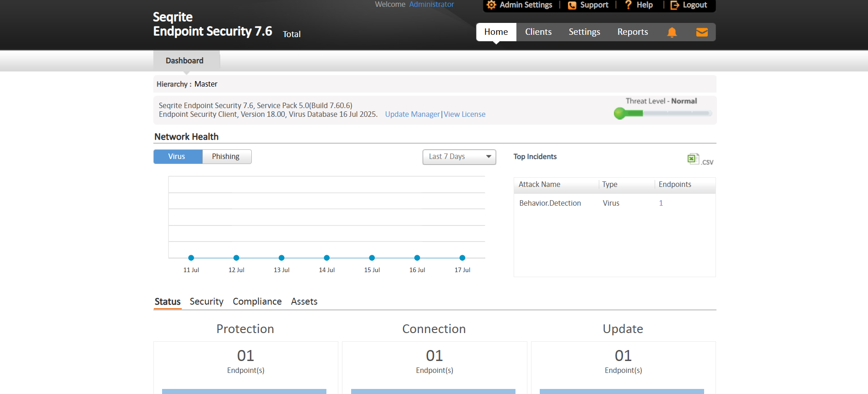Viewport: 868px width, 394px height.
Task: Open Admin Settings
Action: (x=526, y=5)
